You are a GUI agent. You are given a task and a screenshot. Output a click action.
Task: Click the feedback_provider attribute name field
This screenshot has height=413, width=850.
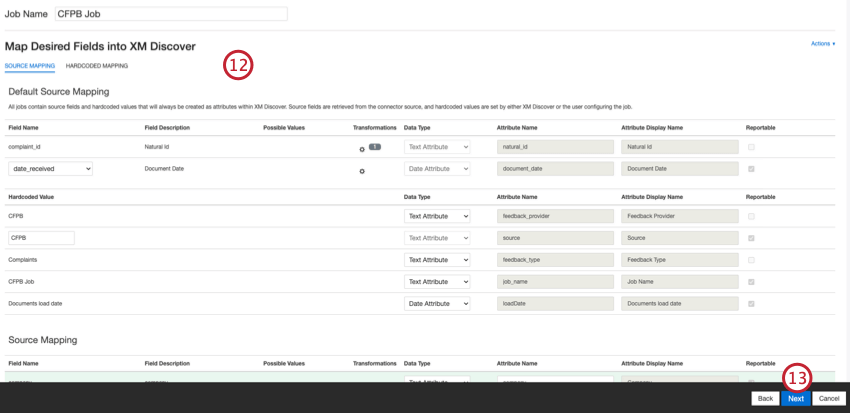[555, 216]
